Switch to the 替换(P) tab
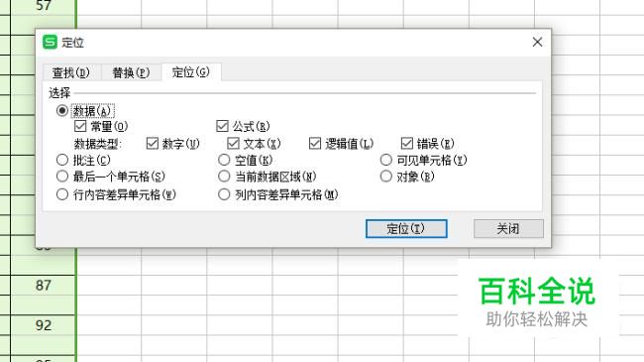644x362 pixels. pyautogui.click(x=132, y=72)
